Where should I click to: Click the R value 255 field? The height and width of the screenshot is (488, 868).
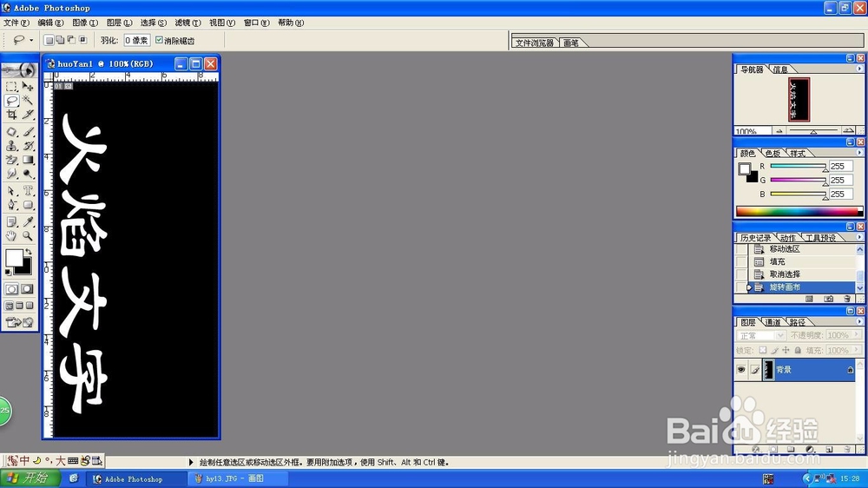tap(839, 166)
